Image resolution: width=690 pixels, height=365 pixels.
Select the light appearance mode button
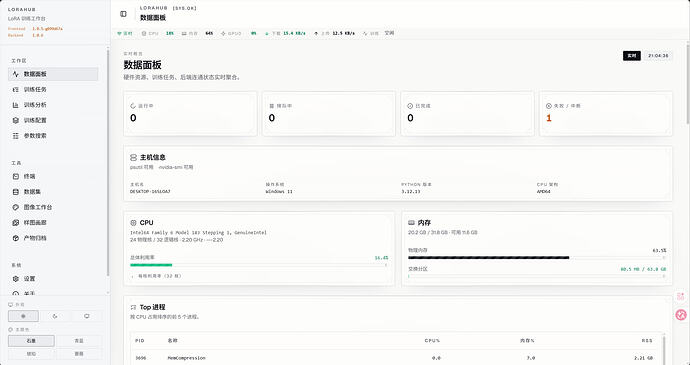point(23,316)
